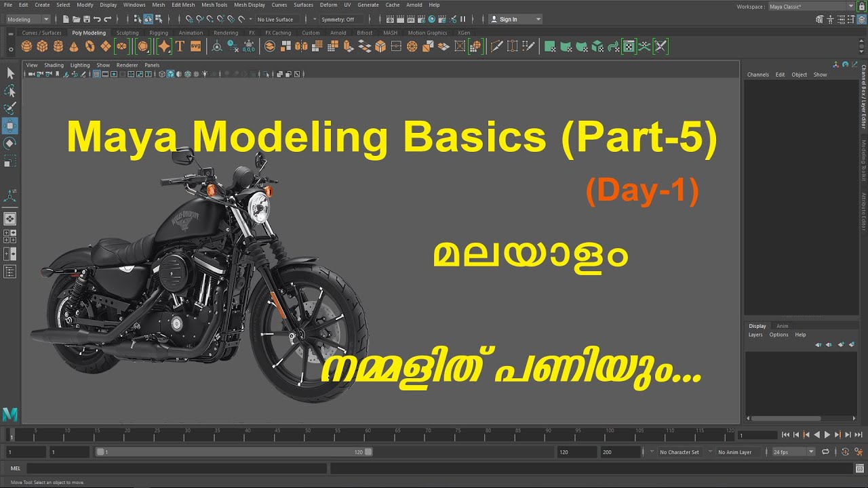Image resolution: width=868 pixels, height=488 pixels.
Task: Click the Mirror shelf icon
Action: 301,47
